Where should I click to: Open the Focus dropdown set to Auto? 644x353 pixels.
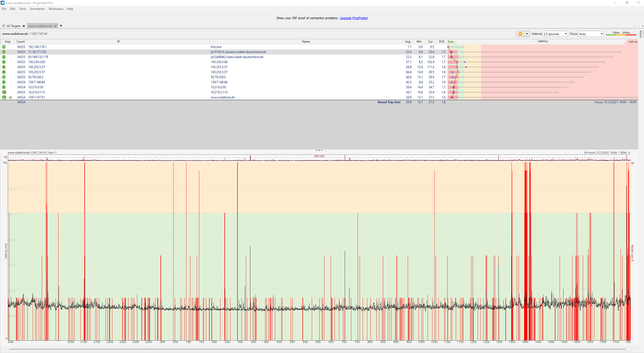(591, 34)
